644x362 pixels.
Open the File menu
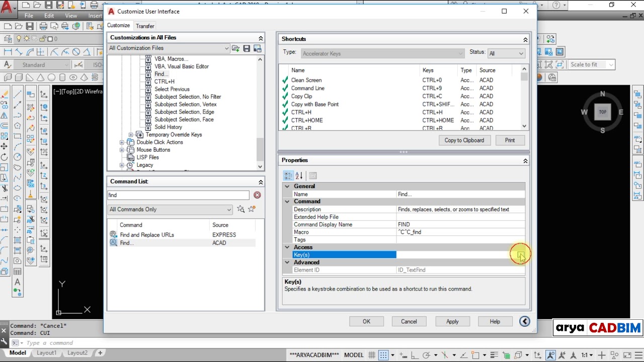(x=29, y=16)
